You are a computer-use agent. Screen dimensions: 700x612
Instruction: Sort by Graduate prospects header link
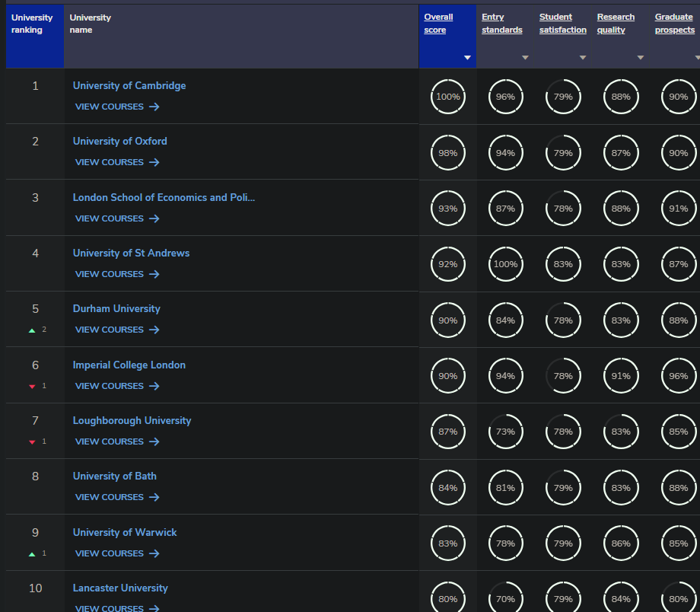click(x=675, y=24)
